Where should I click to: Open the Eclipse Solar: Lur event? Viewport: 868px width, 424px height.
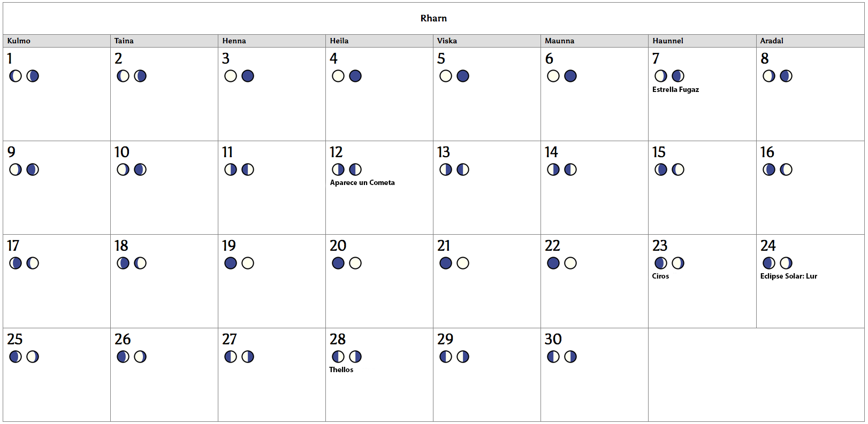[788, 276]
